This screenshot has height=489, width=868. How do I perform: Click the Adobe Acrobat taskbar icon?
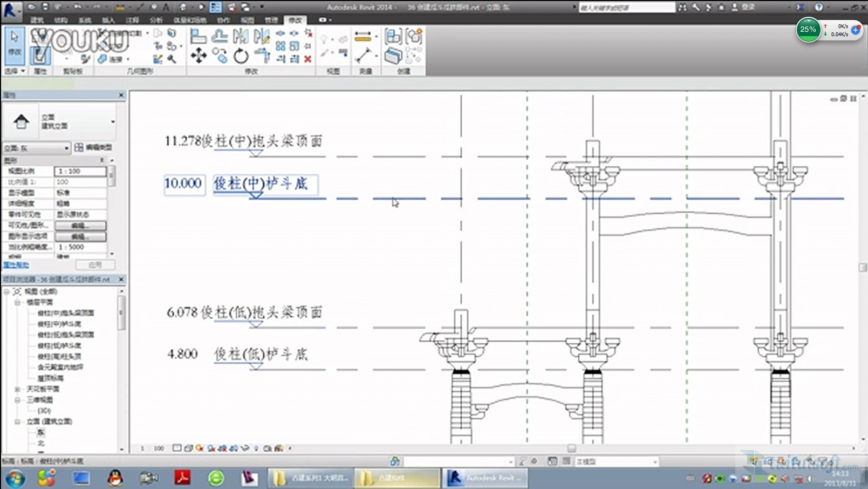tap(182, 478)
